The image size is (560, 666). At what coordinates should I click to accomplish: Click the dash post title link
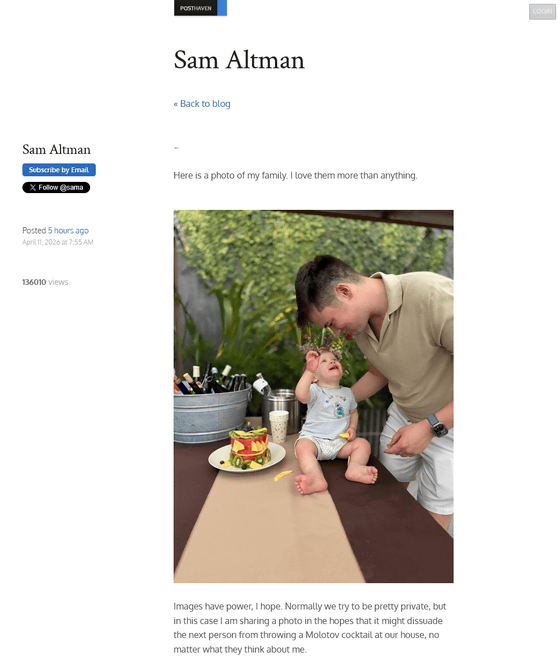[176, 148]
